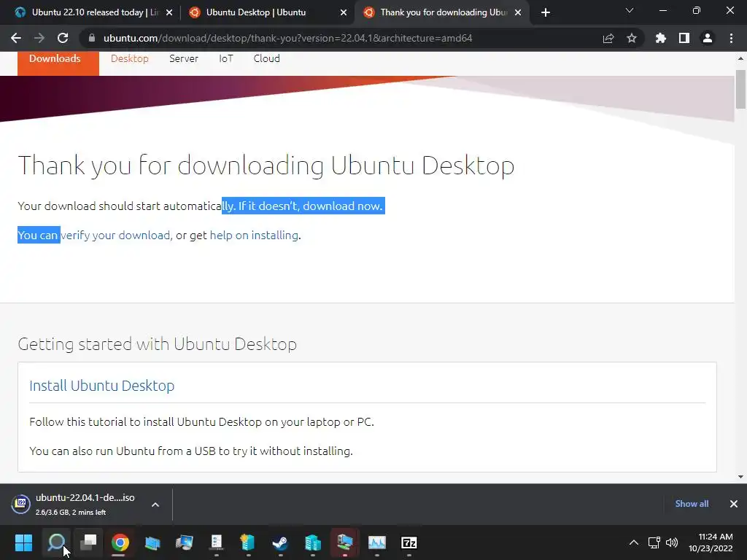Open Install Ubuntu Desktop tutorial link
Viewport: 747px width, 560px height.
click(102, 386)
